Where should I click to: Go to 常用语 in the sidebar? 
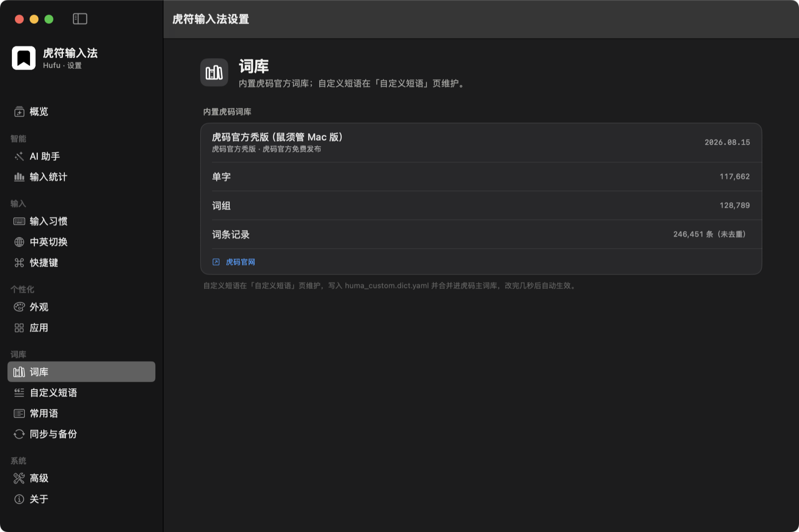(x=81, y=413)
